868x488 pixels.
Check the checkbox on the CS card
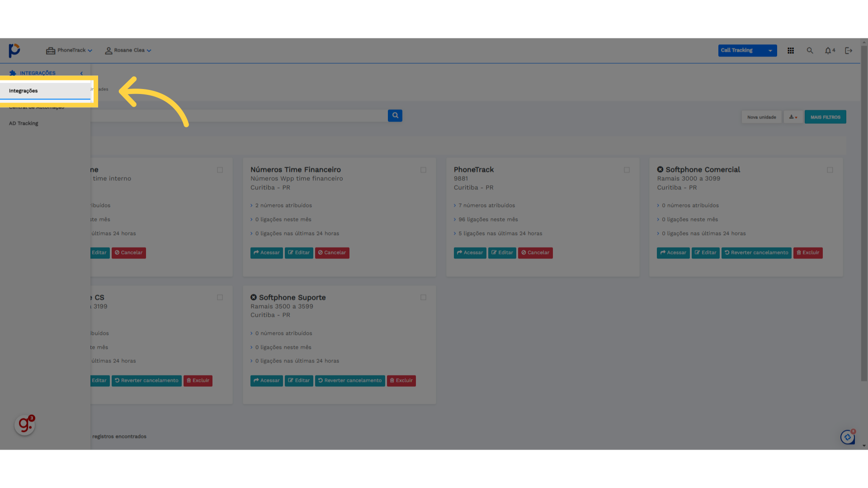(220, 297)
